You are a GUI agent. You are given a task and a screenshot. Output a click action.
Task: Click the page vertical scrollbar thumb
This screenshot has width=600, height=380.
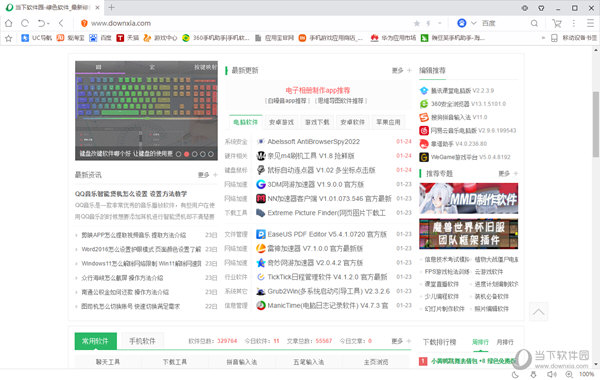pyautogui.click(x=596, y=124)
